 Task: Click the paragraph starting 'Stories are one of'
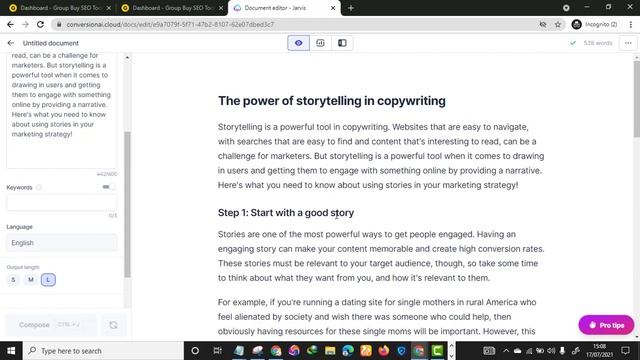tap(381, 256)
